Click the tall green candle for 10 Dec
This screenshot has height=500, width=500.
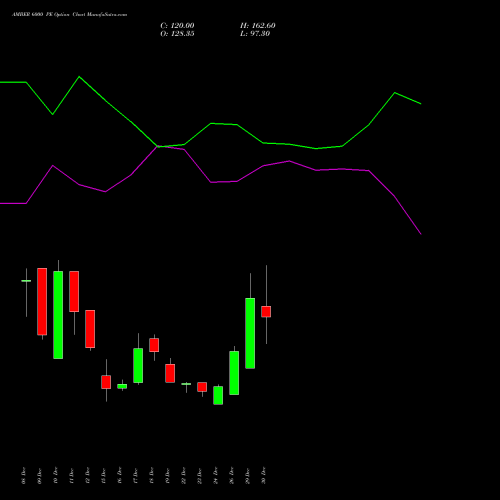(x=58, y=315)
